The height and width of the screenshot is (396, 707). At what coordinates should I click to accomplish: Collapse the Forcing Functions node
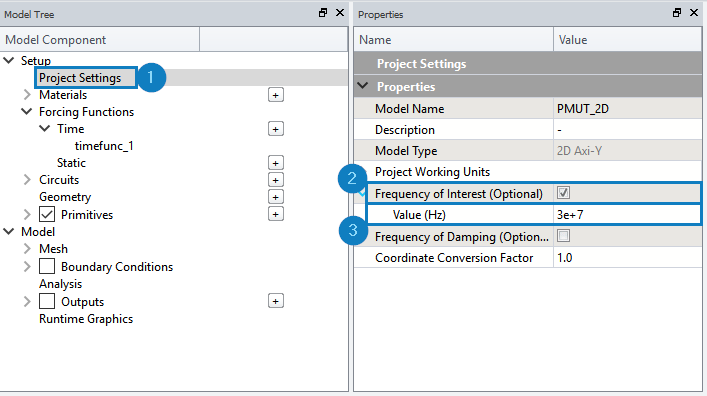[27, 111]
